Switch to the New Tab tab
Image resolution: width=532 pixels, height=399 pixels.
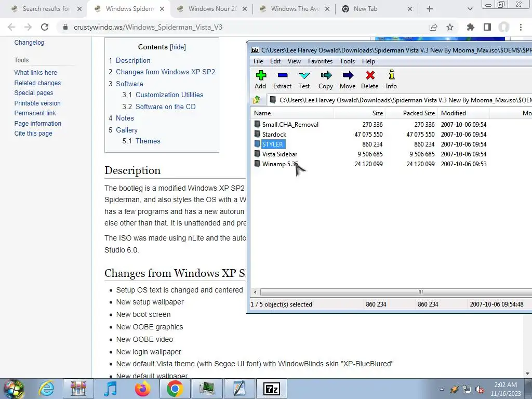point(377,9)
